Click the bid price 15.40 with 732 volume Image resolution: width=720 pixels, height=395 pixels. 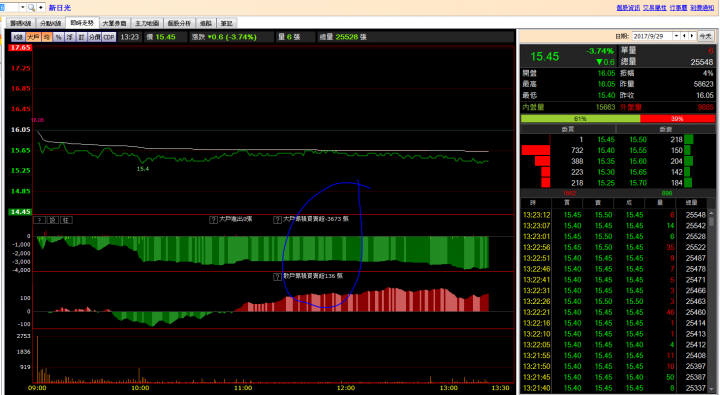pos(606,150)
